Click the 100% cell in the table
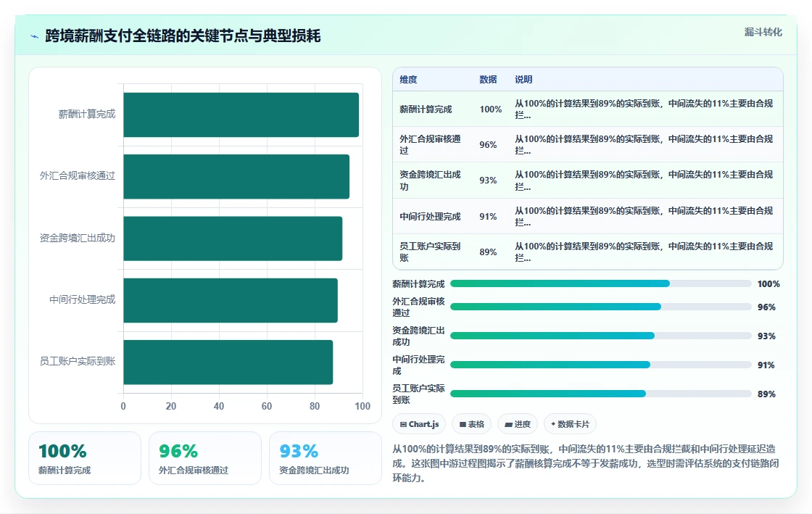 490,109
